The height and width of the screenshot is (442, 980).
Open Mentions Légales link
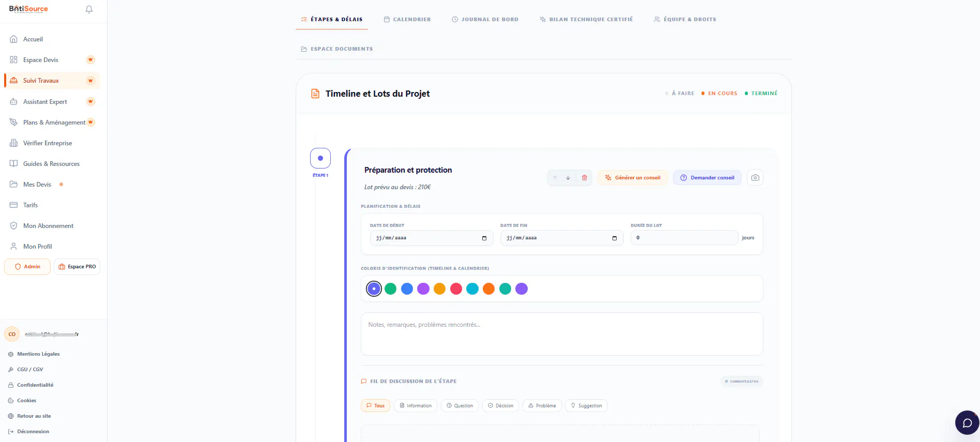(x=34, y=354)
